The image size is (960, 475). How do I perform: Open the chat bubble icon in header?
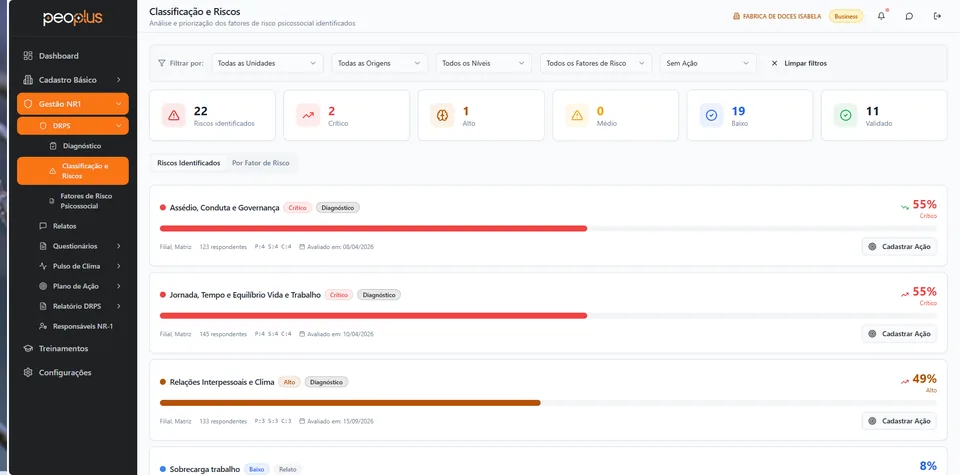tap(909, 17)
